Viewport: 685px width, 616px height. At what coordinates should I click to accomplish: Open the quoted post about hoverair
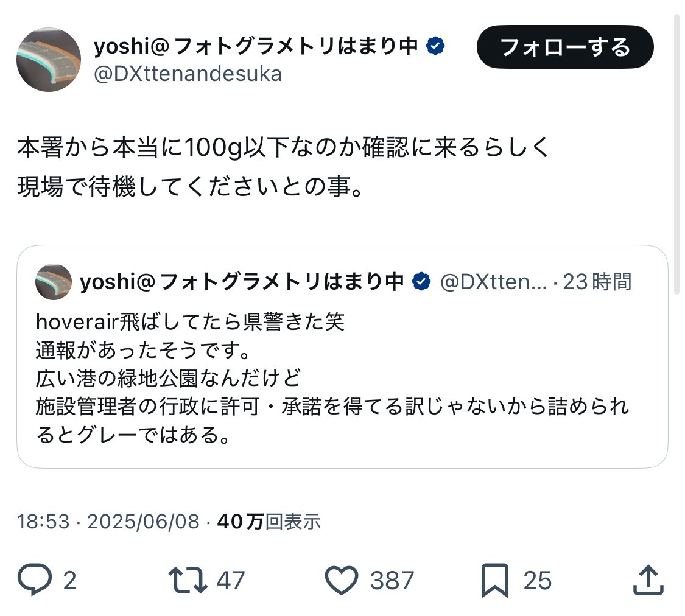click(342, 357)
